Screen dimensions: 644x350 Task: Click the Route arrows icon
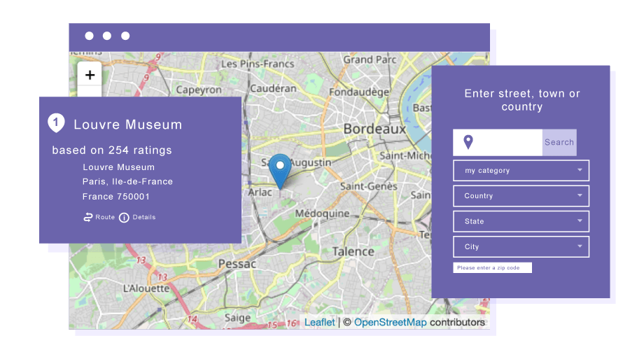coord(88,217)
